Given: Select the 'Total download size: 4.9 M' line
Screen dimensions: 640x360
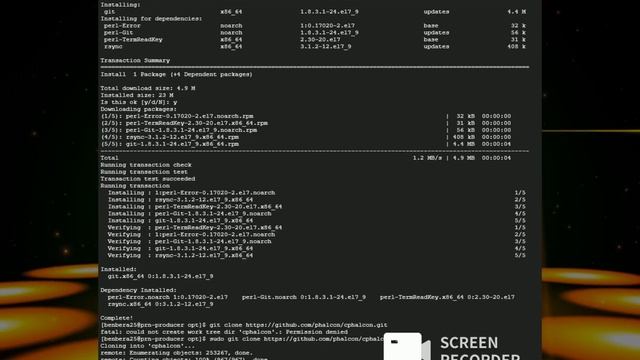Looking at the screenshot, I should [148, 88].
